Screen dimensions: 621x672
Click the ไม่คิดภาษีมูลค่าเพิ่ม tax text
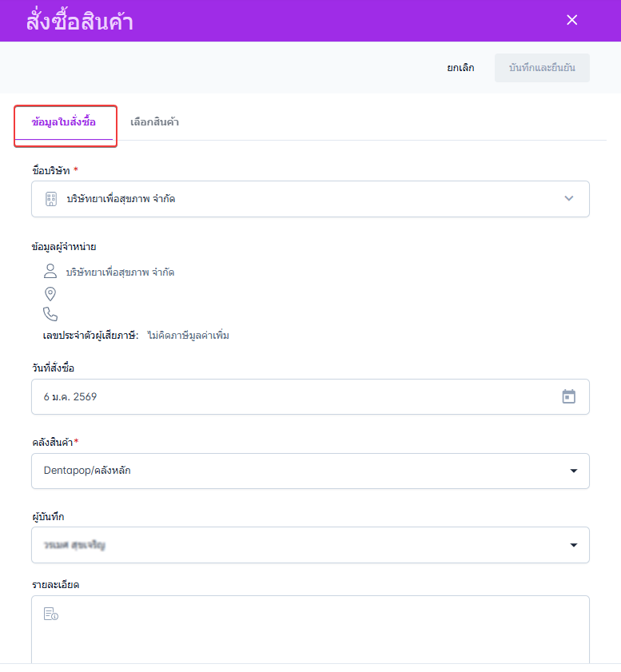[189, 336]
